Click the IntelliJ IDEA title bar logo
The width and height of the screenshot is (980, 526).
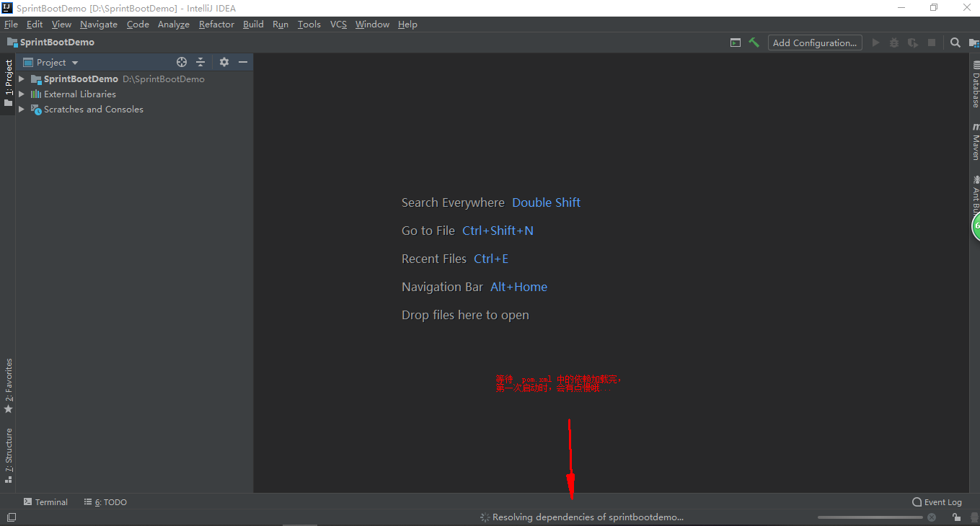8,8
